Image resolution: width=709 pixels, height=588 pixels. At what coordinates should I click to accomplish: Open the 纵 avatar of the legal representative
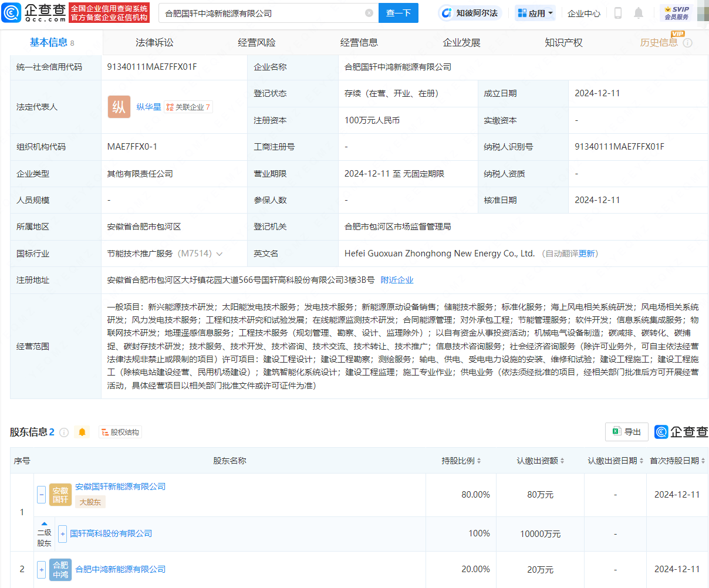[119, 107]
